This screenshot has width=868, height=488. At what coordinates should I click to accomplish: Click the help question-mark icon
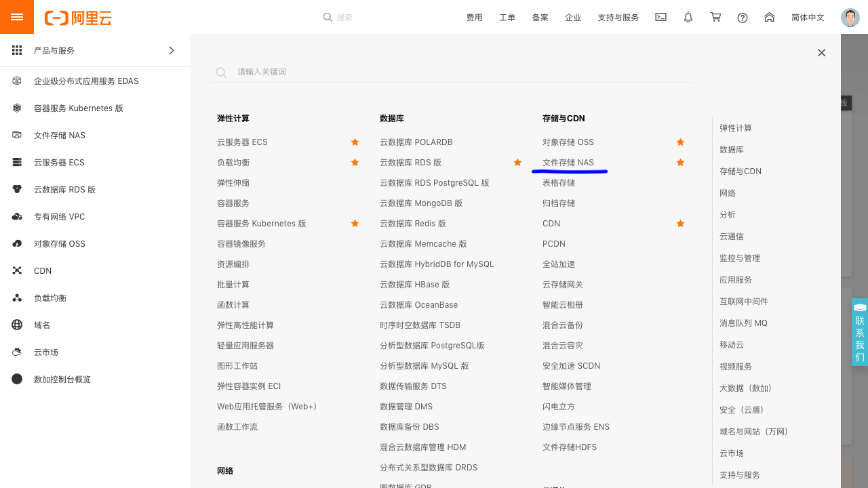click(742, 17)
